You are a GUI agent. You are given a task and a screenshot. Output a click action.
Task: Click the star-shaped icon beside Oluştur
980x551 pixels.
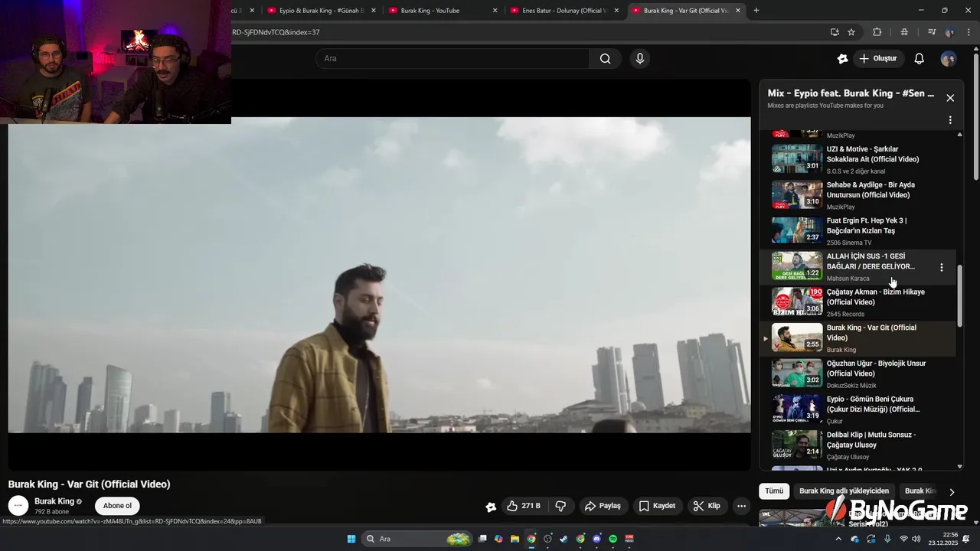(843, 59)
